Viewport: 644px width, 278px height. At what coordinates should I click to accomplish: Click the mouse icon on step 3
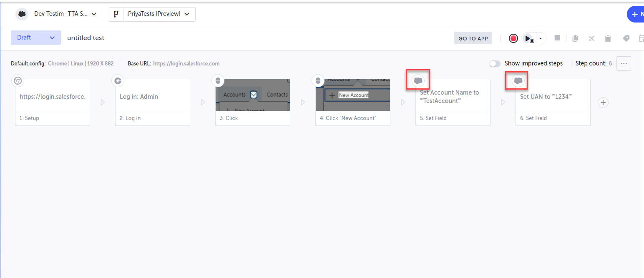[218, 81]
